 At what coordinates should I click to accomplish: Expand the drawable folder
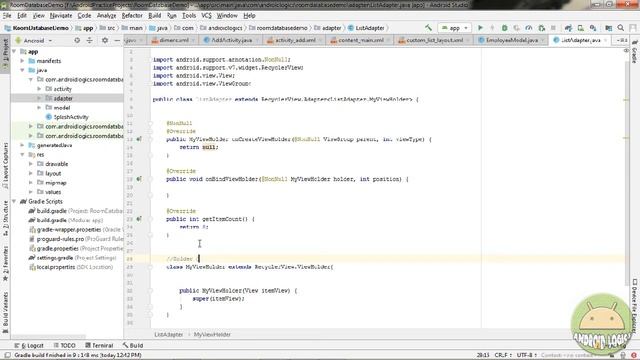[x=31, y=164]
